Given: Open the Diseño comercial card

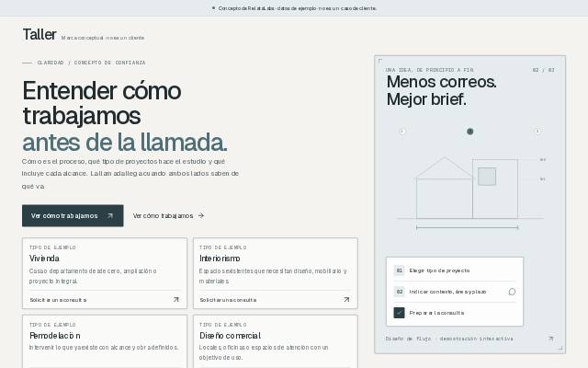Looking at the screenshot, I should click(276, 341).
